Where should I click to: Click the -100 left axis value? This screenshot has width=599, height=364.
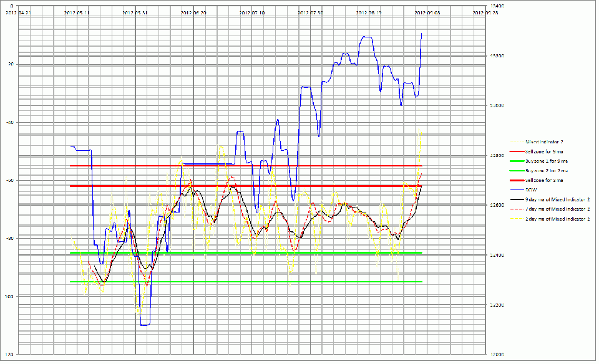(9, 296)
